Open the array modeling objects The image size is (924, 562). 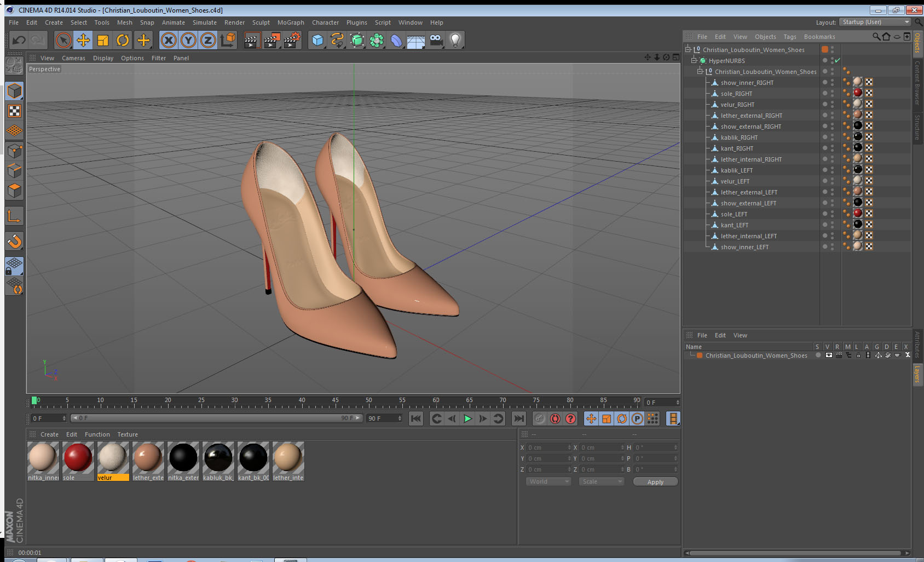pos(377,40)
